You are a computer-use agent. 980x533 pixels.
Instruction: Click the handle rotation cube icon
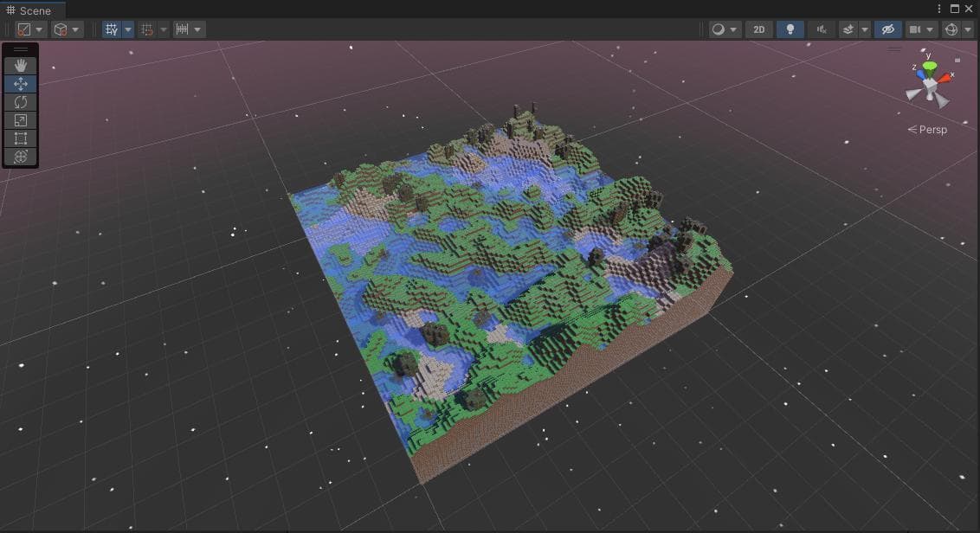pos(61,29)
